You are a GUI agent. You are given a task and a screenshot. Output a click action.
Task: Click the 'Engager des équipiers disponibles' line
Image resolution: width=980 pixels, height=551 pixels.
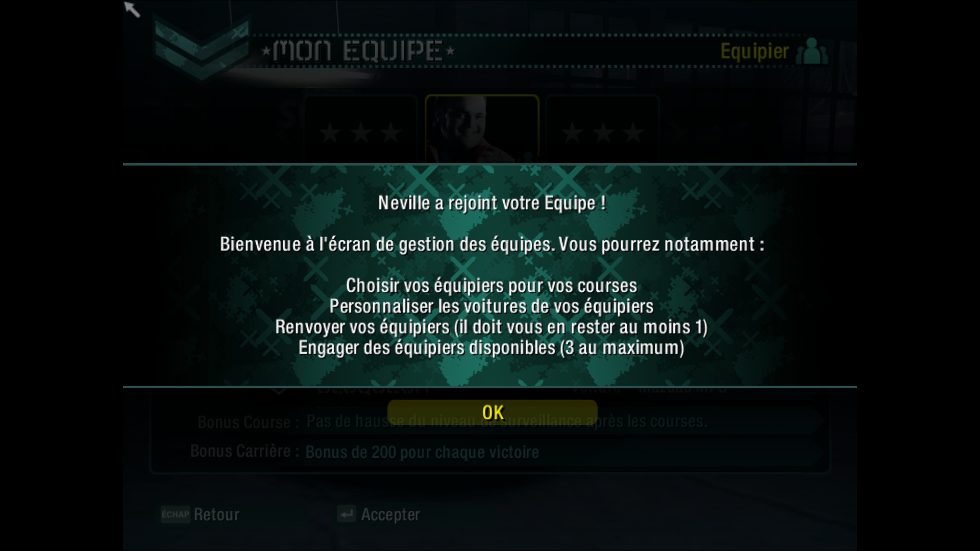[491, 348]
